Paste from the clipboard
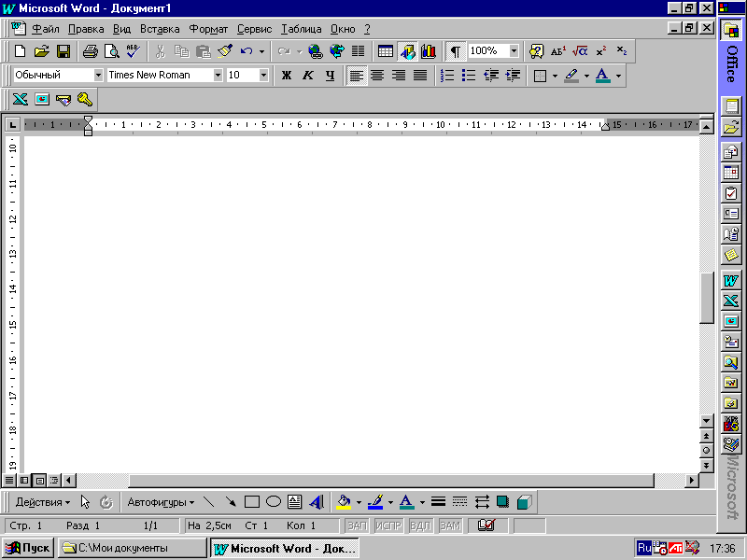 coord(204,51)
